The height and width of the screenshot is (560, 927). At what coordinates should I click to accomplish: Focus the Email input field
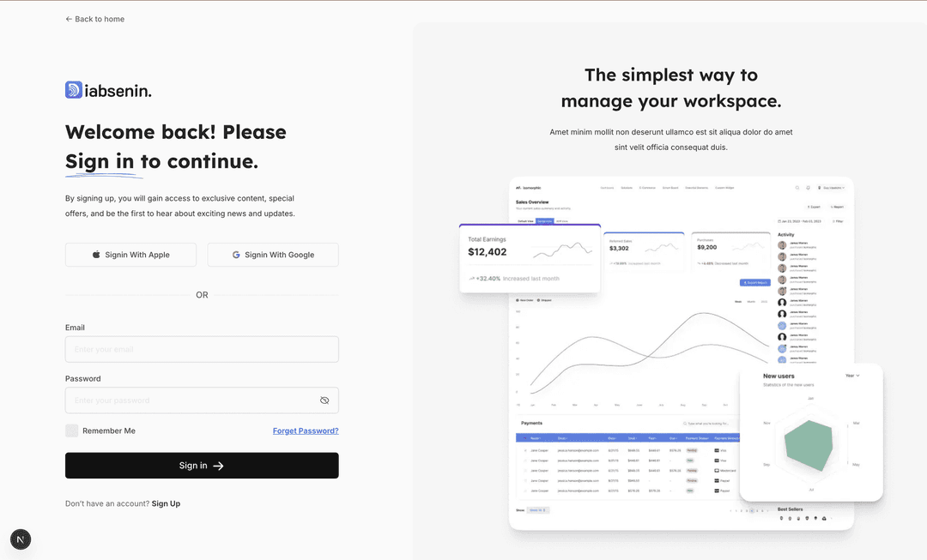(202, 349)
